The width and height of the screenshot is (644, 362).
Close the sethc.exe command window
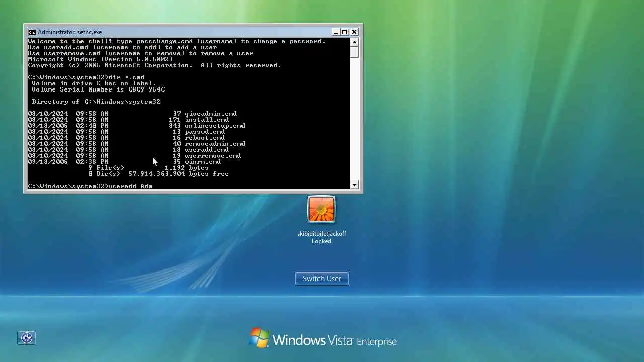pyautogui.click(x=354, y=32)
